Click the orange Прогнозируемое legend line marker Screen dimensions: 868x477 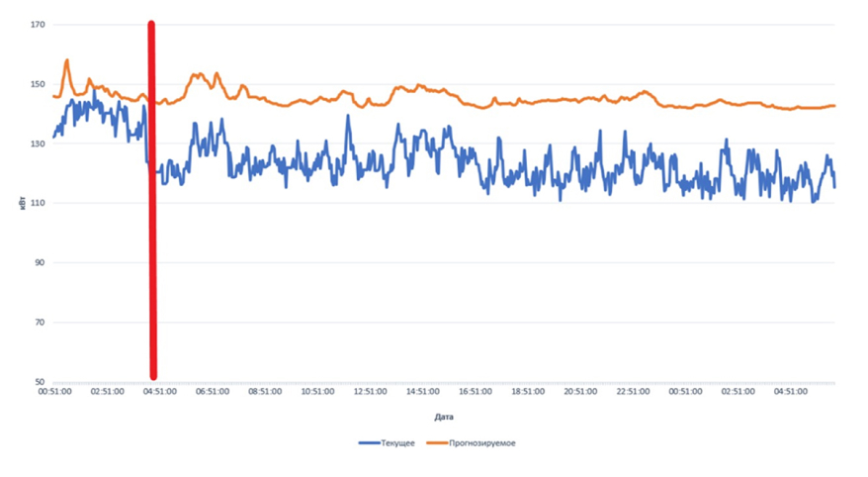click(440, 443)
